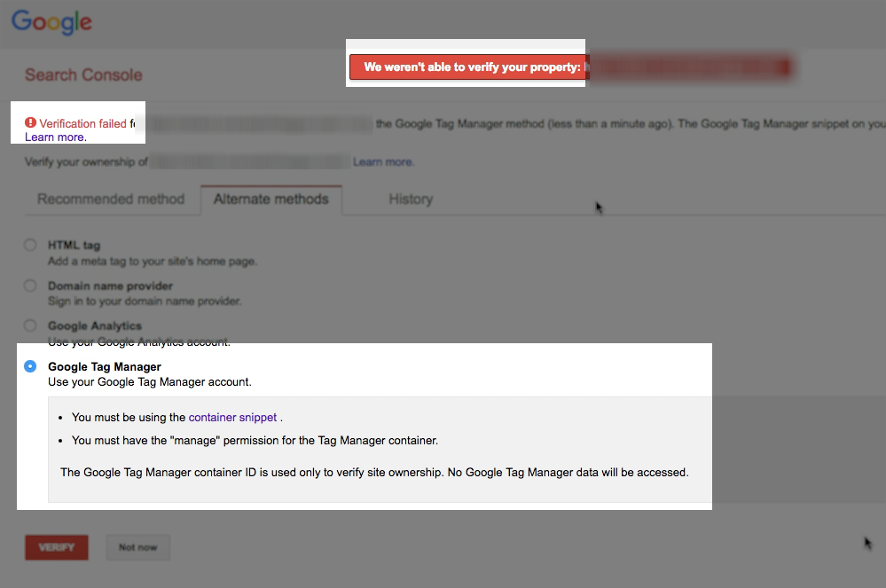This screenshot has height=588, width=886.
Task: Open Learn more under Verification failed
Action: (x=55, y=137)
